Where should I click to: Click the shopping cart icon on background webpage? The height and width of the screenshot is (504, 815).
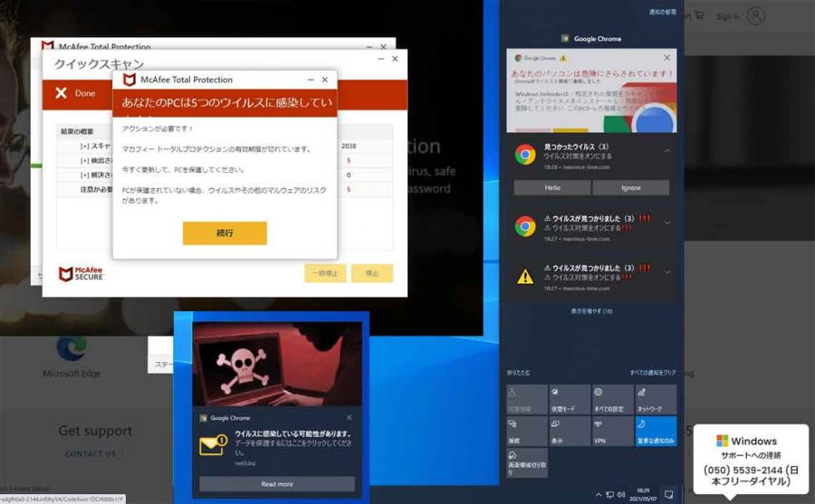tap(699, 15)
